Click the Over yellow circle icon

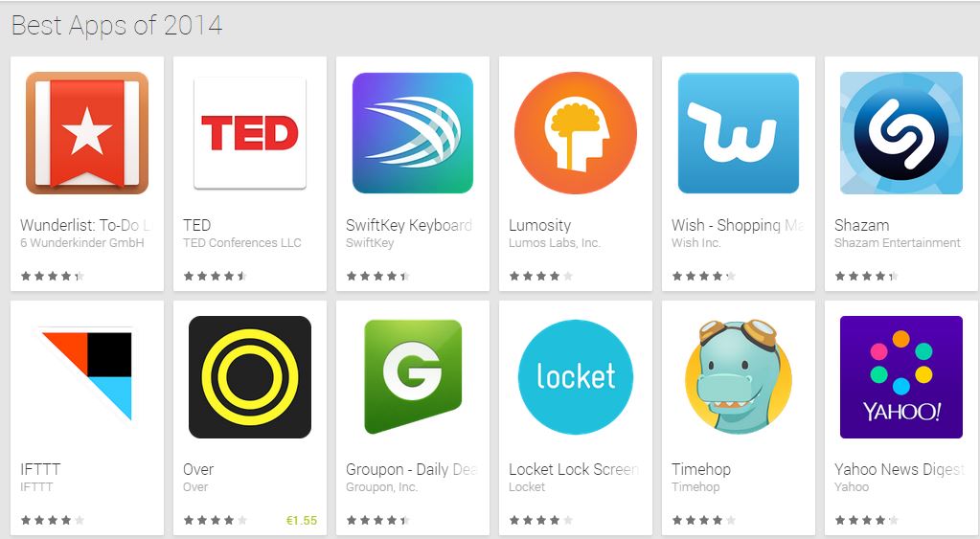tap(250, 376)
